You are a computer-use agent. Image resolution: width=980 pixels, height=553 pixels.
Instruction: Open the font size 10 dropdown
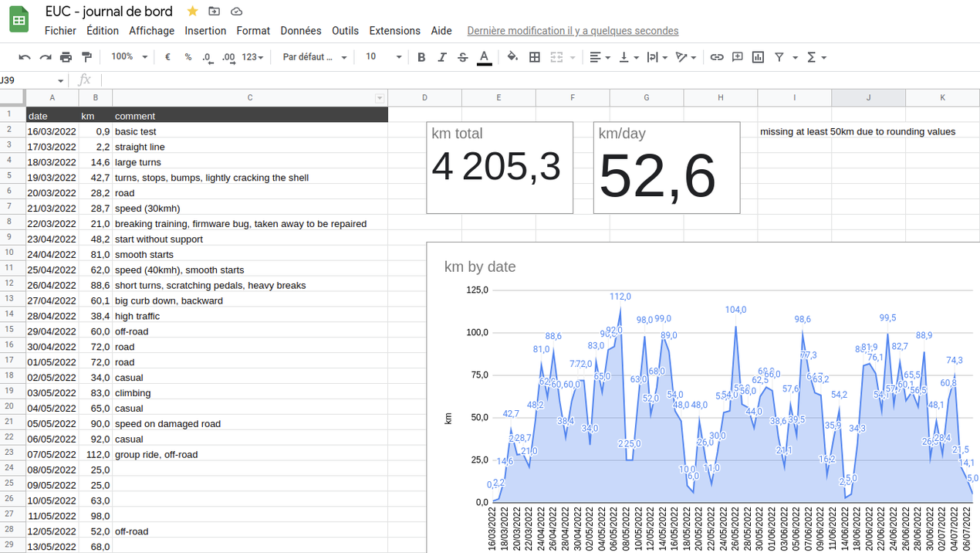[x=384, y=57]
